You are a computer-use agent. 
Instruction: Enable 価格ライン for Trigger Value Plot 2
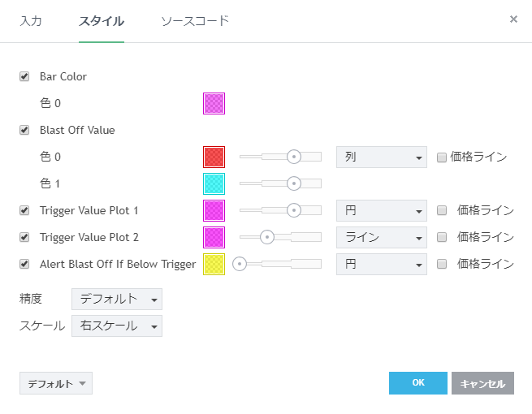pos(442,237)
